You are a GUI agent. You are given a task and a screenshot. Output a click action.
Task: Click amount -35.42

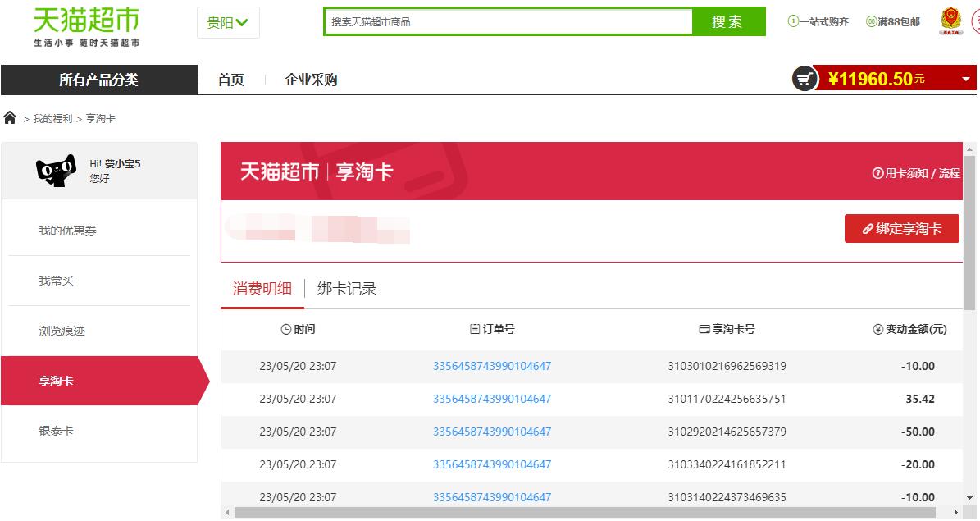(918, 399)
